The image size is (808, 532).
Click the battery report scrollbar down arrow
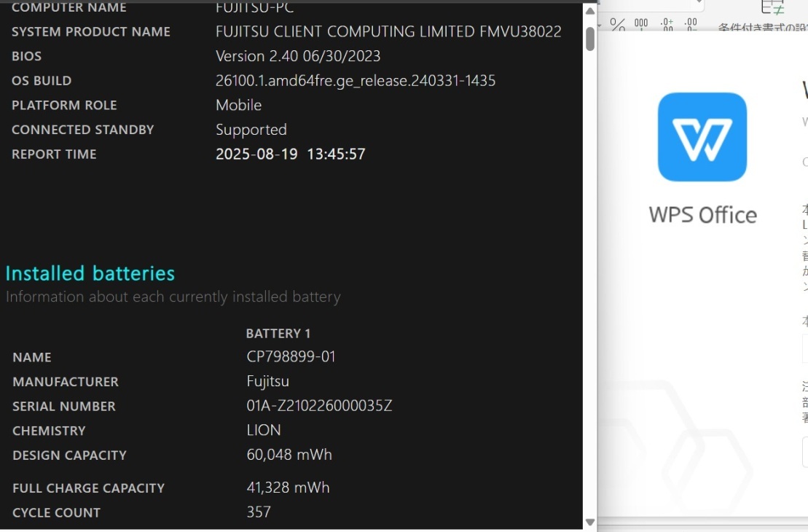click(x=590, y=523)
